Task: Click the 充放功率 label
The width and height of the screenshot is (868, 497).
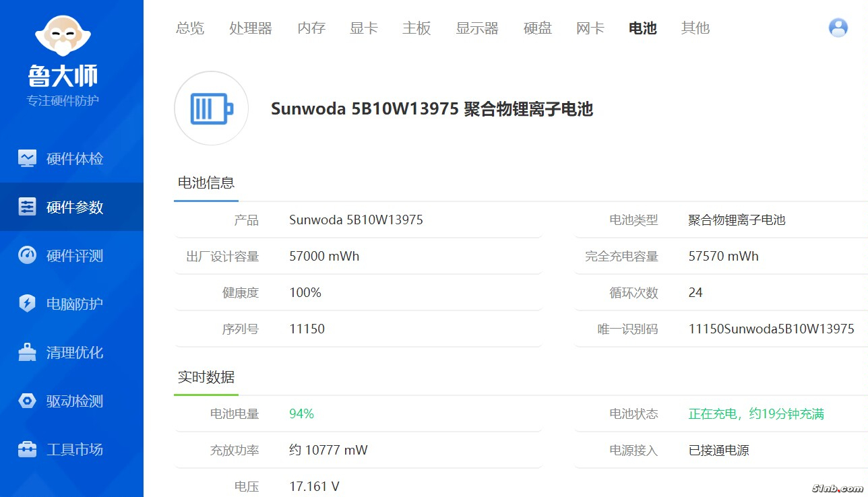Action: 235,450
